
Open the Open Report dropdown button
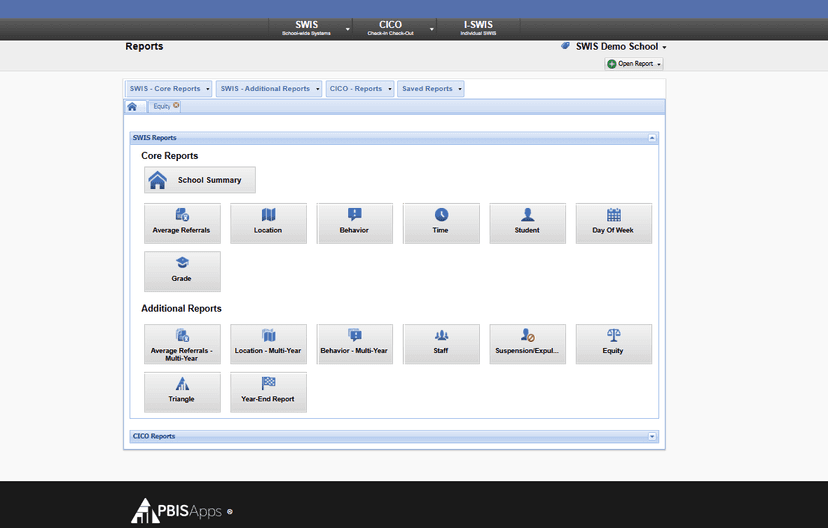coord(634,64)
